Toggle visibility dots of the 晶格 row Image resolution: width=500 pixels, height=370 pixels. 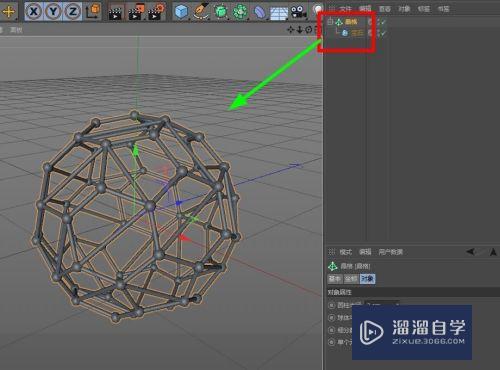coord(378,22)
